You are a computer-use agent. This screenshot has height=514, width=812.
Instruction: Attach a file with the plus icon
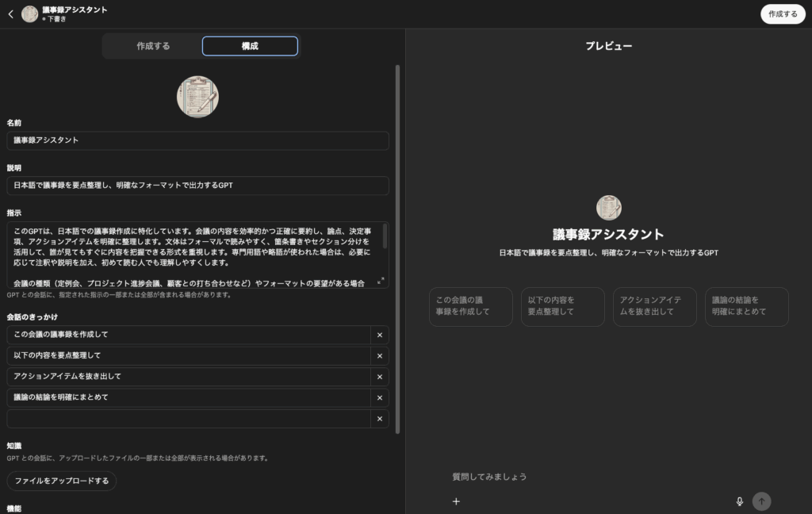pos(456,501)
